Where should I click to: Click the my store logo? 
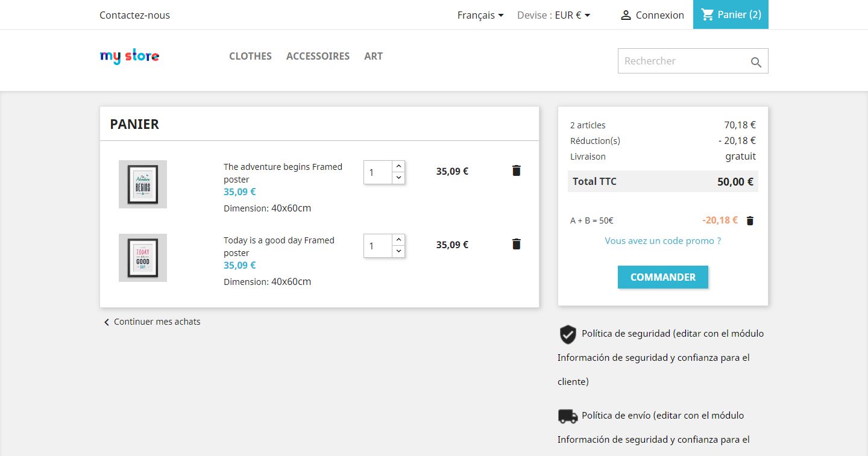point(130,57)
